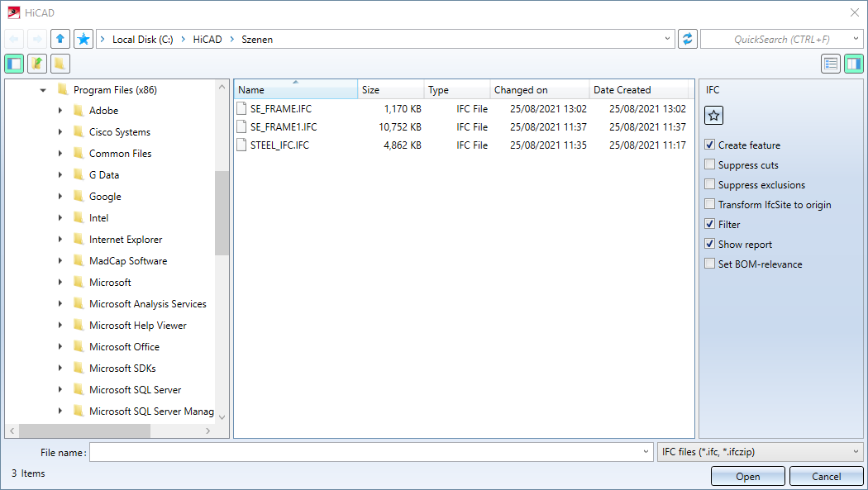Select Microsoft Help Viewer folder
868x490 pixels.
(138, 326)
